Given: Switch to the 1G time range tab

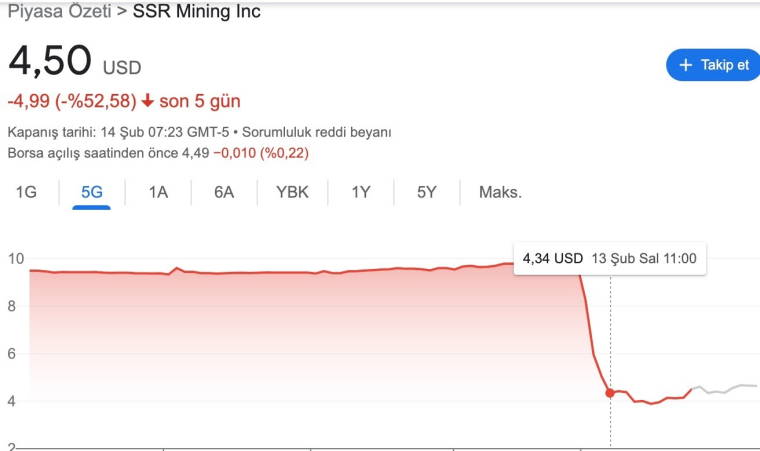Looking at the screenshot, I should [x=26, y=192].
